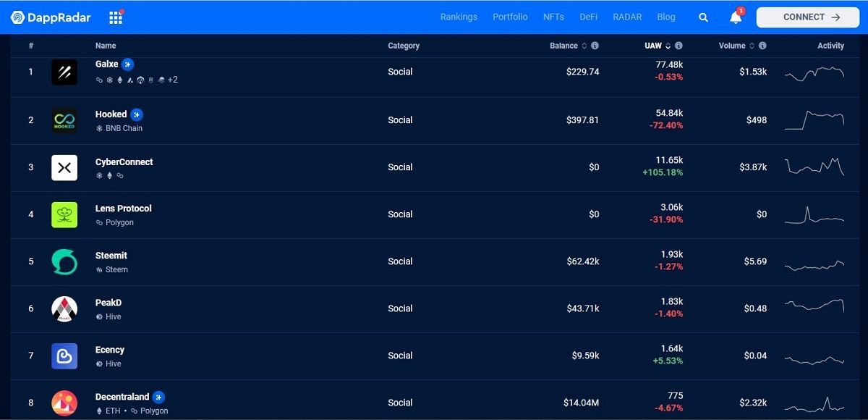
Task: Open the DeFi menu item
Action: coord(589,17)
